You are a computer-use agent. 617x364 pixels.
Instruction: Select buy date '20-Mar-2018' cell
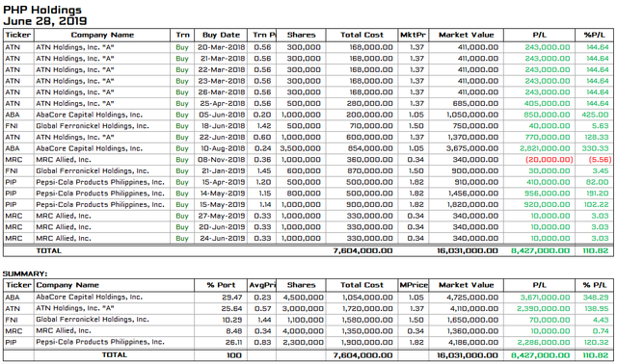221,47
